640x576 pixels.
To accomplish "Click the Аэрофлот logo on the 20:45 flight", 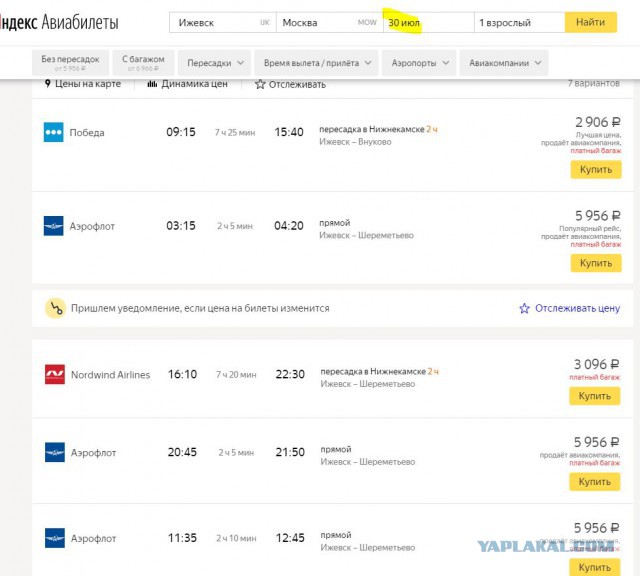I will [55, 452].
